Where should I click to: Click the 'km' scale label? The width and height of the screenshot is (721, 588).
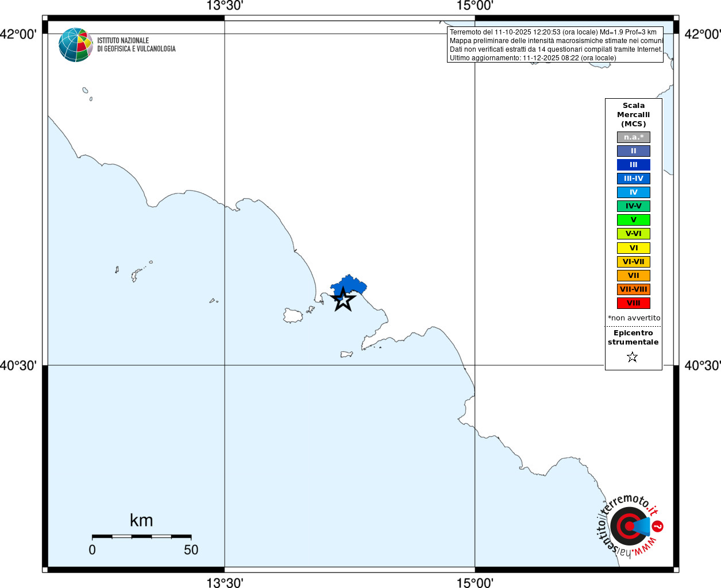pyautogui.click(x=141, y=520)
